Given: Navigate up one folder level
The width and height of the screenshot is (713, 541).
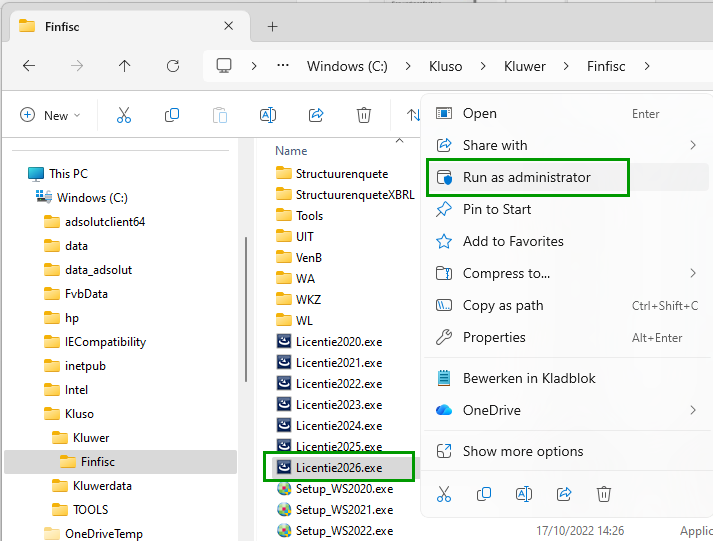Looking at the screenshot, I should [x=124, y=66].
